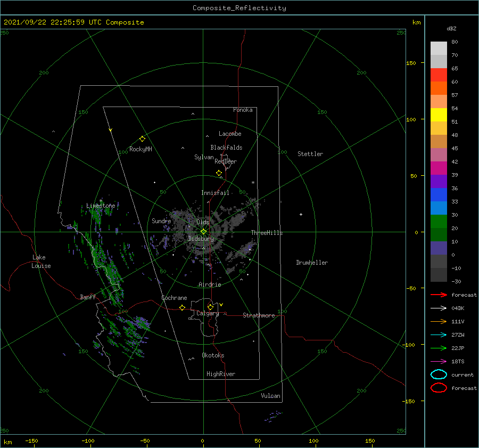
Task: Click the Vulcan label
Action: pyautogui.click(x=270, y=396)
